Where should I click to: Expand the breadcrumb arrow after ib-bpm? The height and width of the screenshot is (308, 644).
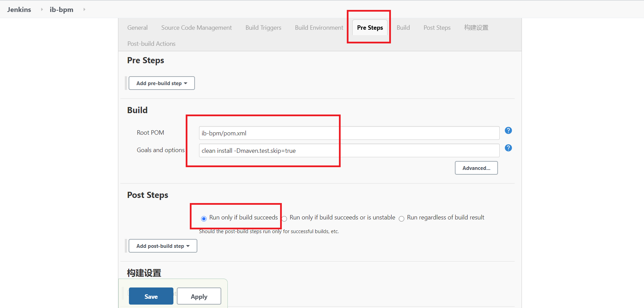tap(84, 10)
